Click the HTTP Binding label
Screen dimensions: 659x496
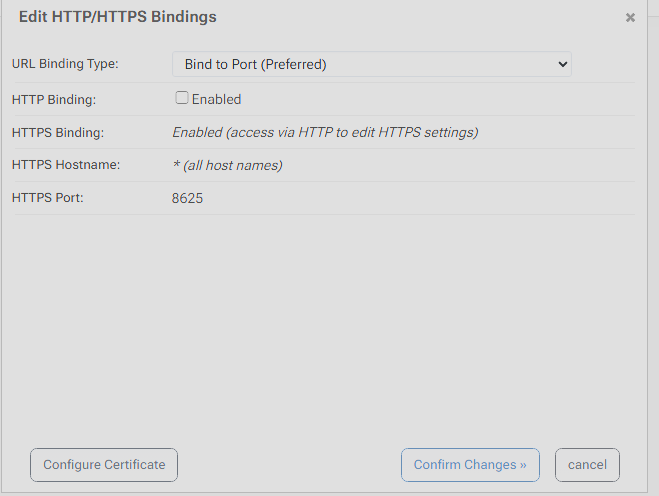(x=54, y=99)
